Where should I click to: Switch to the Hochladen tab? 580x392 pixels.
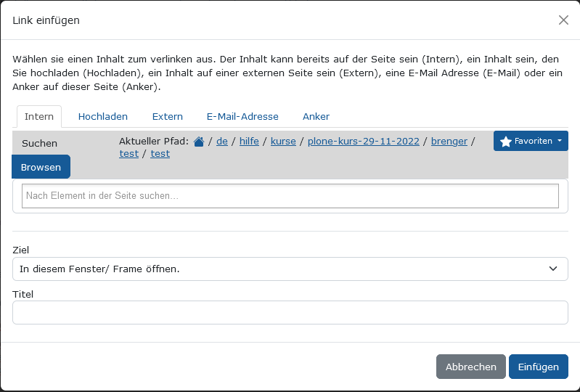coord(103,116)
